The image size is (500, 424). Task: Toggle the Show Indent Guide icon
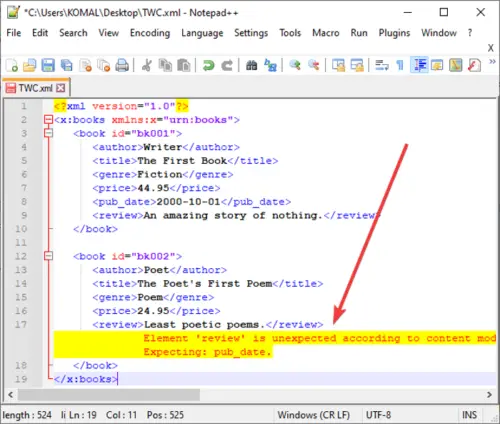click(x=419, y=65)
